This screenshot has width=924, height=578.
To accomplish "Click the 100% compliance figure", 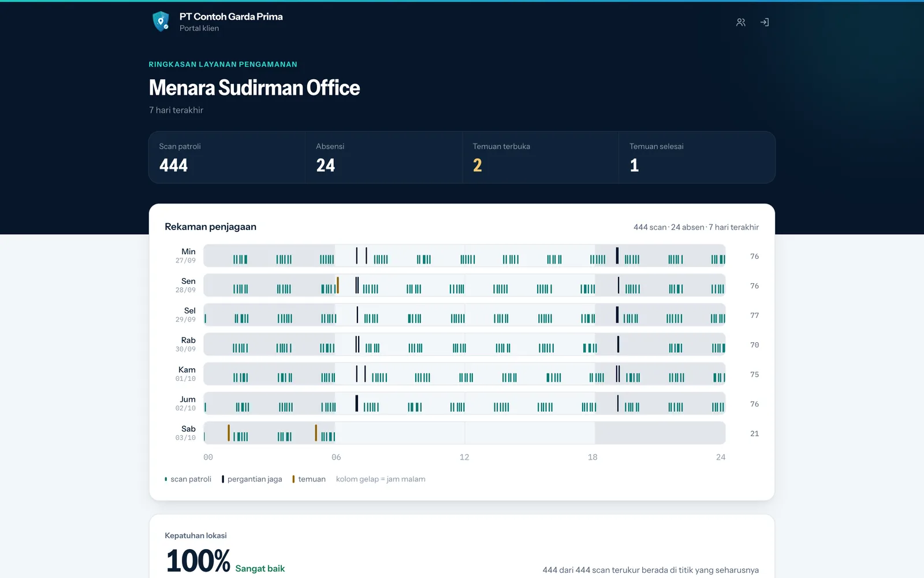I will coord(198,561).
